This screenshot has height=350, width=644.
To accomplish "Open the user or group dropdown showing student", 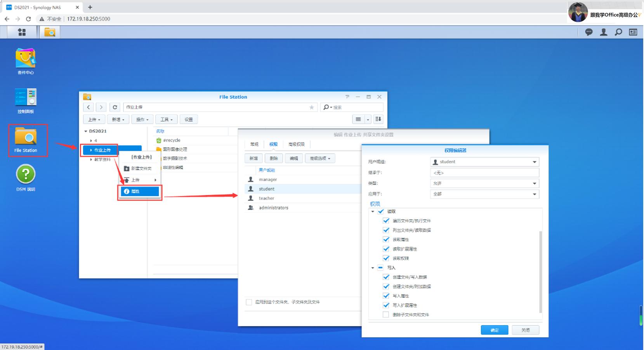I will (484, 162).
